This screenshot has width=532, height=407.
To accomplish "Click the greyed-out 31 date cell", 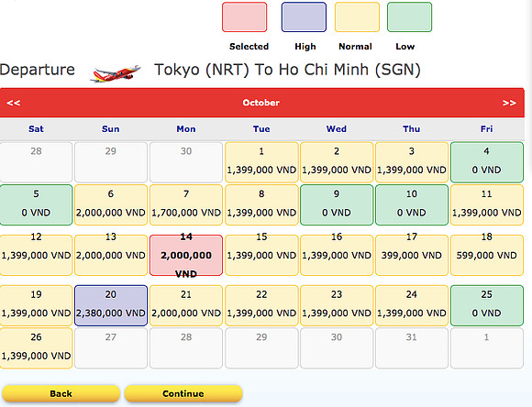I will (x=412, y=348).
